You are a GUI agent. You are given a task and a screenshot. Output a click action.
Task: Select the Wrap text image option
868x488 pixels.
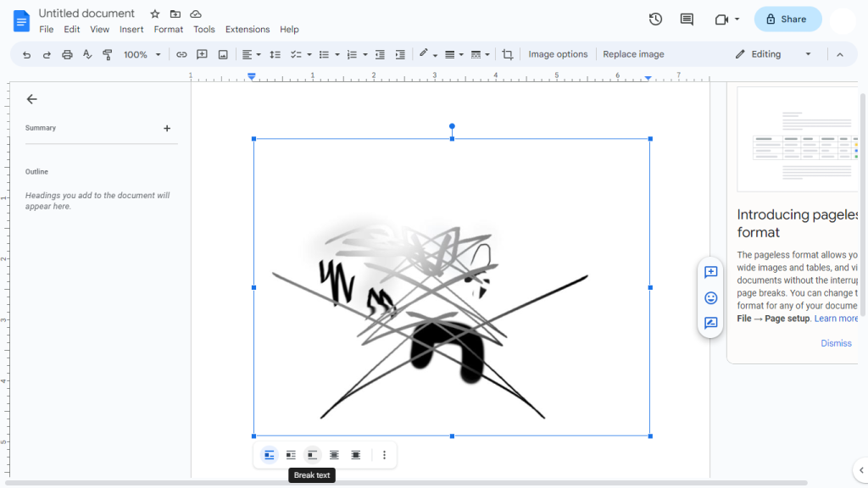(291, 455)
